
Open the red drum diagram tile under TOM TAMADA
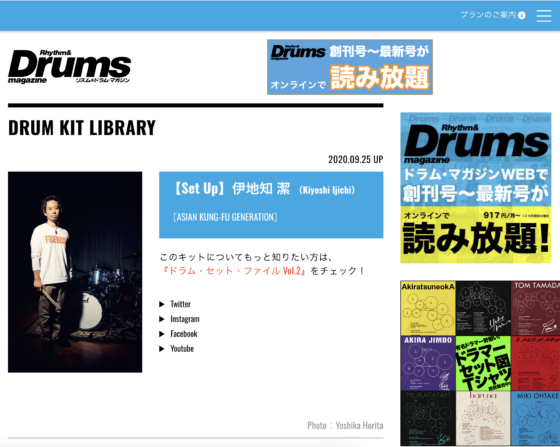click(x=535, y=363)
